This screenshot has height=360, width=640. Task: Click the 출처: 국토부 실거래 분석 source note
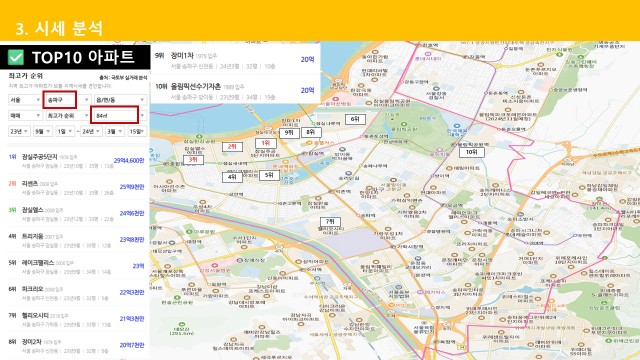coord(123,78)
